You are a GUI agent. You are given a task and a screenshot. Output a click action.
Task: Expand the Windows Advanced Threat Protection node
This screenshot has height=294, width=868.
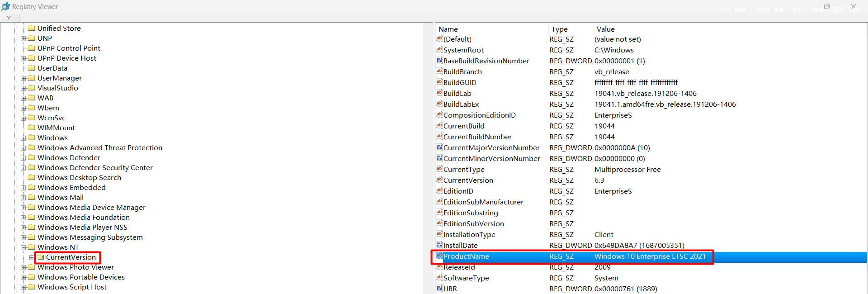click(x=23, y=148)
